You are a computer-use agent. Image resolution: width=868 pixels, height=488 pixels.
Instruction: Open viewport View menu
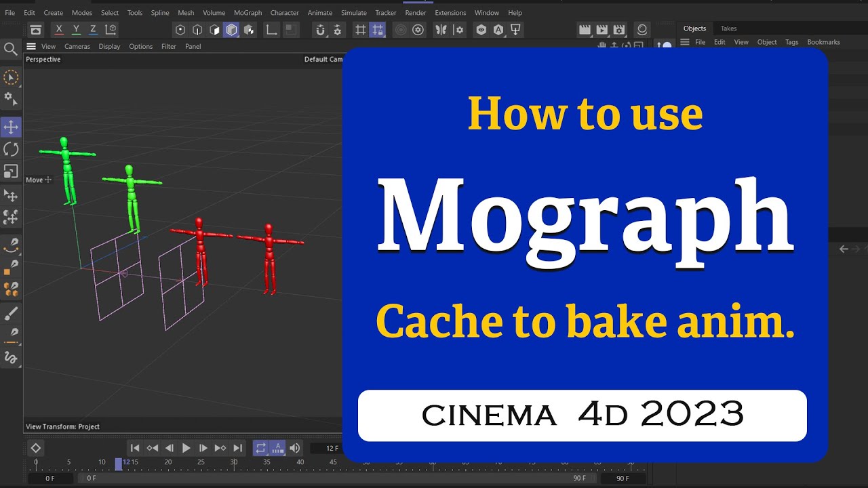tap(49, 46)
